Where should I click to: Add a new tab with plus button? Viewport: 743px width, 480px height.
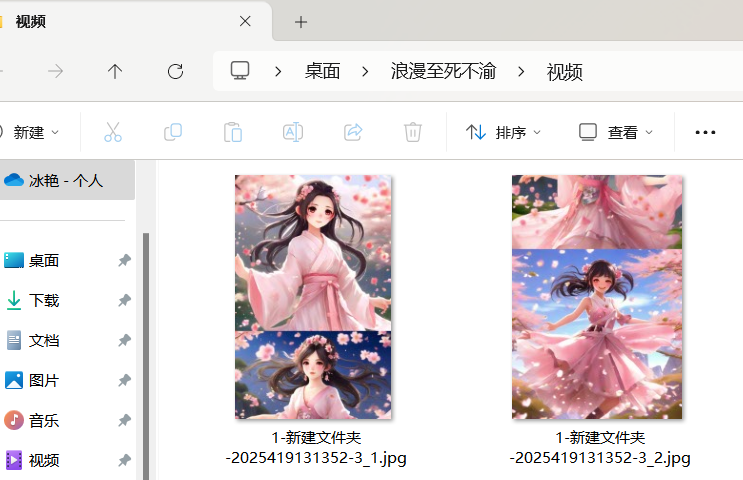[300, 22]
